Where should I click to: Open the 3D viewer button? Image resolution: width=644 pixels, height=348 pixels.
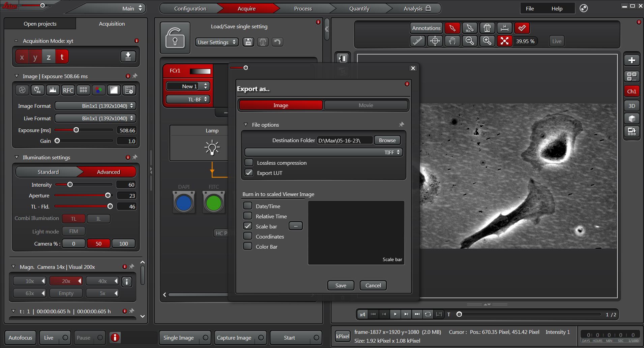[x=632, y=106]
